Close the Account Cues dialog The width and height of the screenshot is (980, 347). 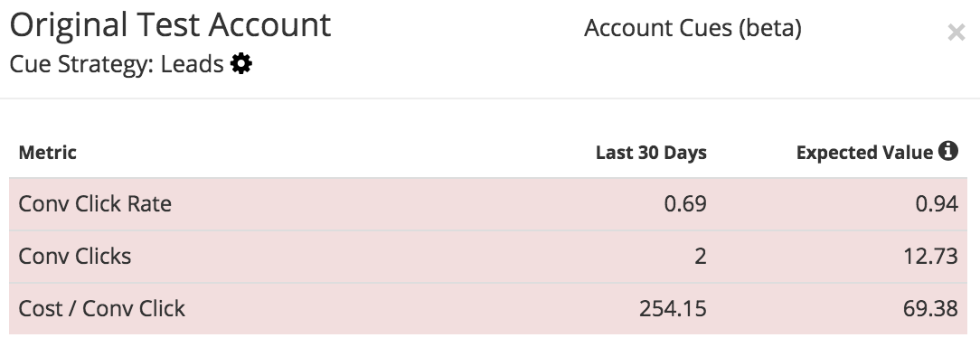pyautogui.click(x=956, y=33)
